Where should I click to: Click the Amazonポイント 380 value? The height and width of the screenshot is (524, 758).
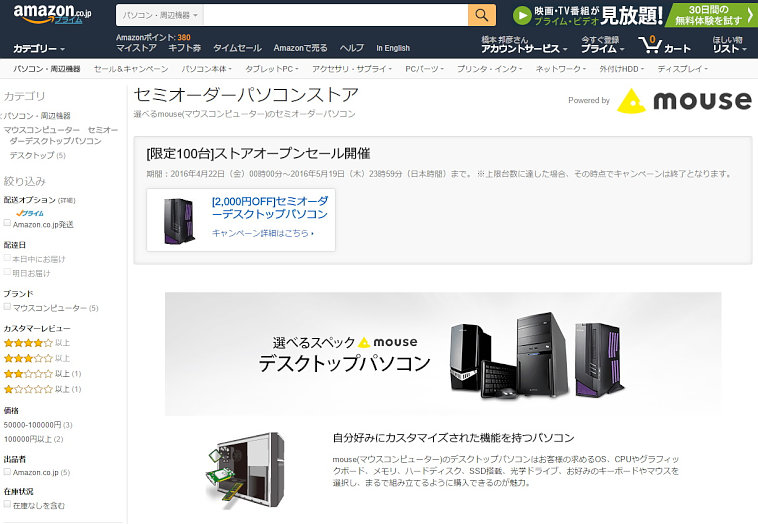184,37
